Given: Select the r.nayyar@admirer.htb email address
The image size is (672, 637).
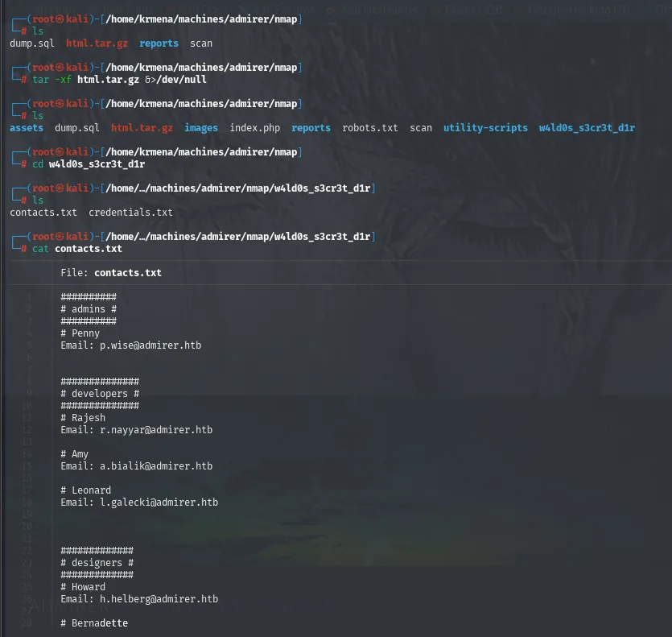Looking at the screenshot, I should pyautogui.click(x=156, y=430).
